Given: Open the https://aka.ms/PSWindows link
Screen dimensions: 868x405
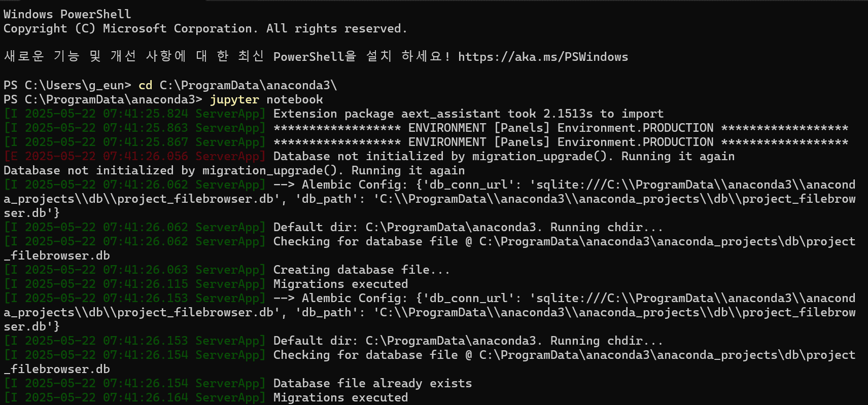Looking at the screenshot, I should [x=543, y=57].
